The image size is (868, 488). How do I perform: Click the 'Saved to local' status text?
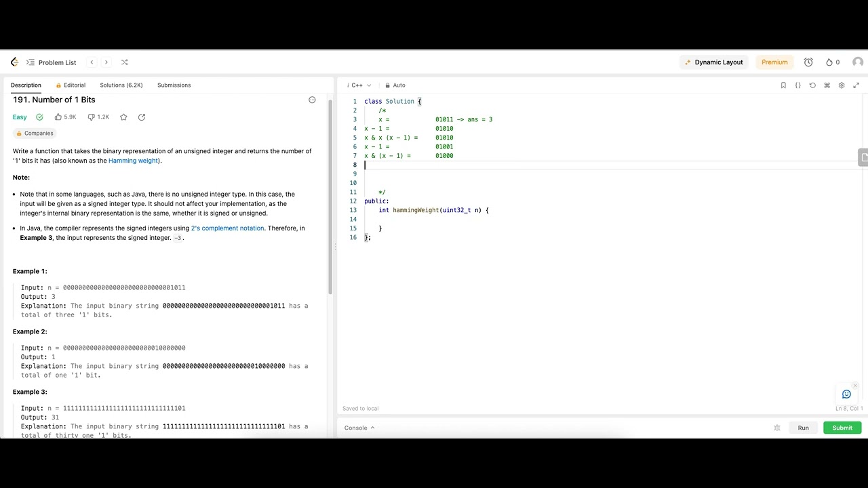pyautogui.click(x=361, y=409)
